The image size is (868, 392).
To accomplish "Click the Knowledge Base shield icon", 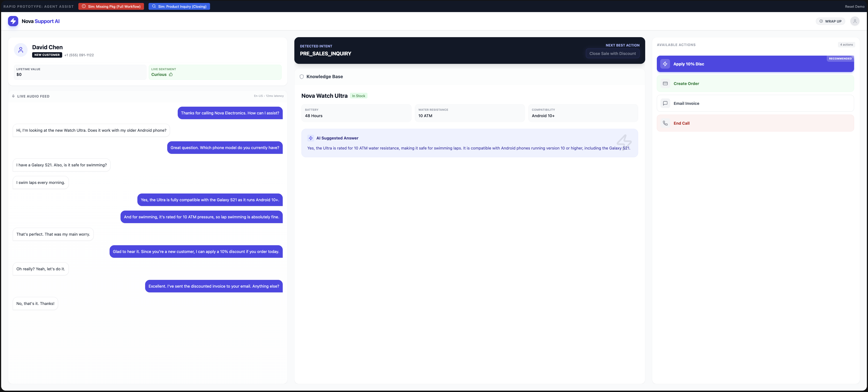I will click(x=302, y=77).
